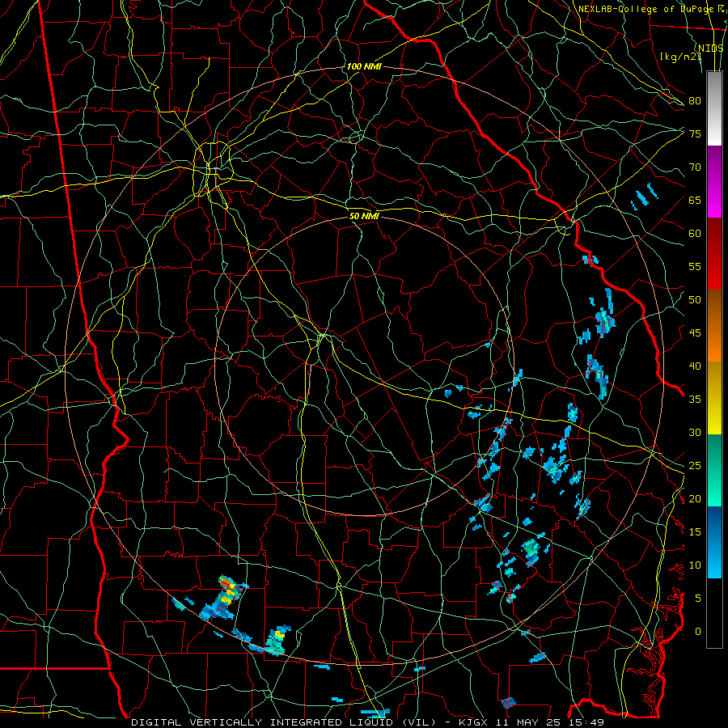The height and width of the screenshot is (728, 728).
Task: Click the "0" value on the VIL scale
Action: (x=698, y=632)
